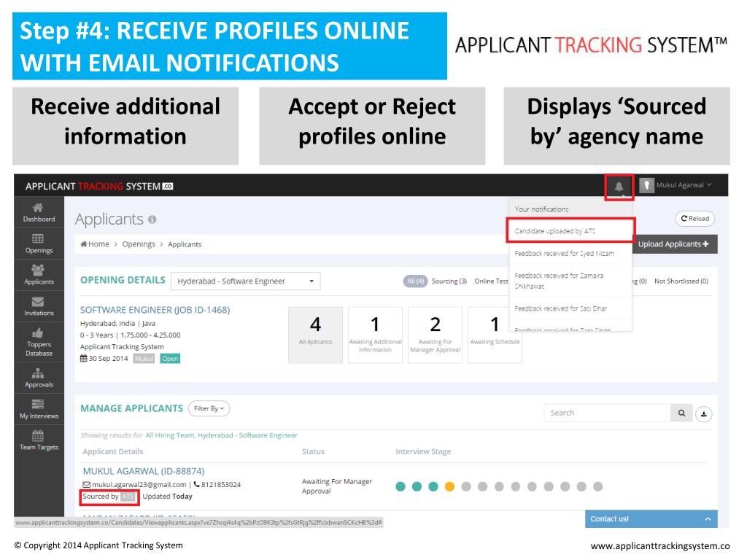747x560 pixels.
Task: Expand the Contact us! chat panel
Action: [x=651, y=519]
